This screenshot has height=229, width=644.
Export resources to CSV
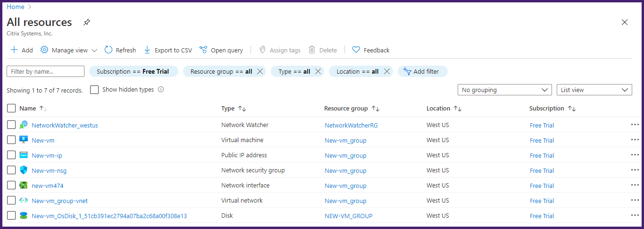click(168, 50)
